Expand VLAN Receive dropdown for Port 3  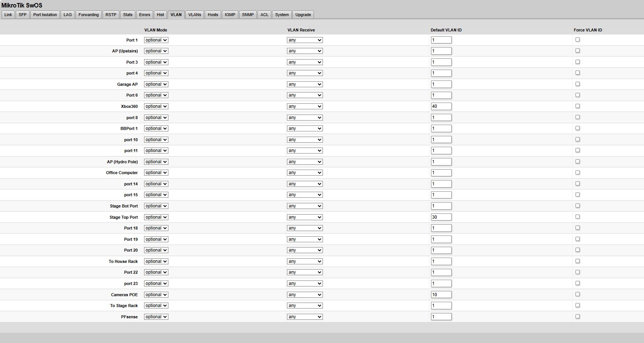tap(305, 62)
